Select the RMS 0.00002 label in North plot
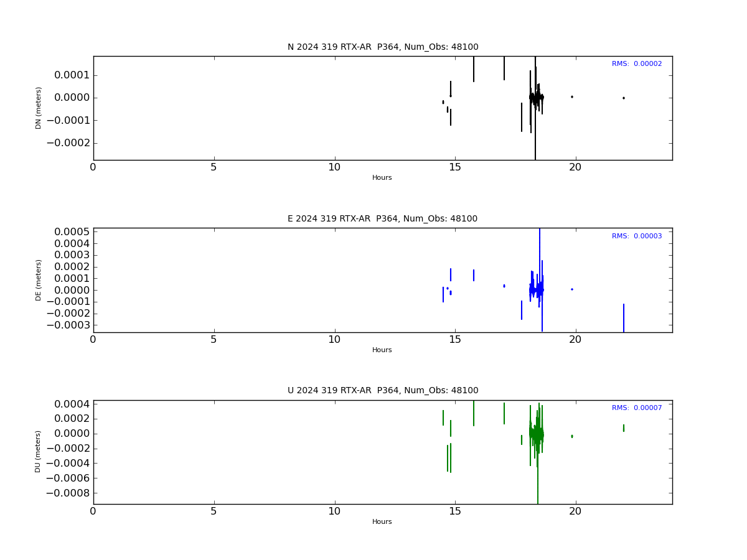The image size is (747, 560). click(637, 64)
